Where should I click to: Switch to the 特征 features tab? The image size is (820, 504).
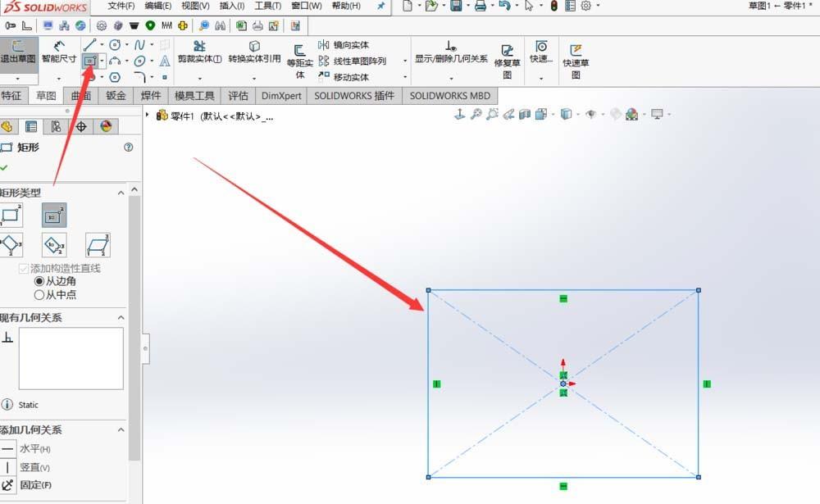click(13, 96)
